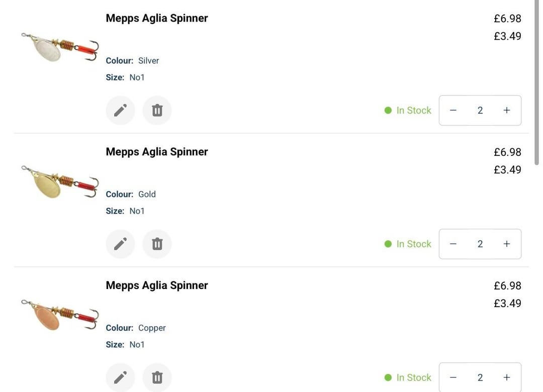Open the Gold Mepps Aglia Spinner title link
The width and height of the screenshot is (543, 392).
(x=156, y=152)
